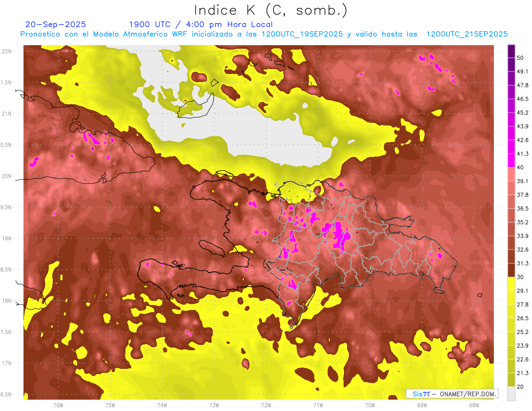The height and width of the screenshot is (411, 532).
Task: Click the legend value "25.2"
Action: (522, 332)
